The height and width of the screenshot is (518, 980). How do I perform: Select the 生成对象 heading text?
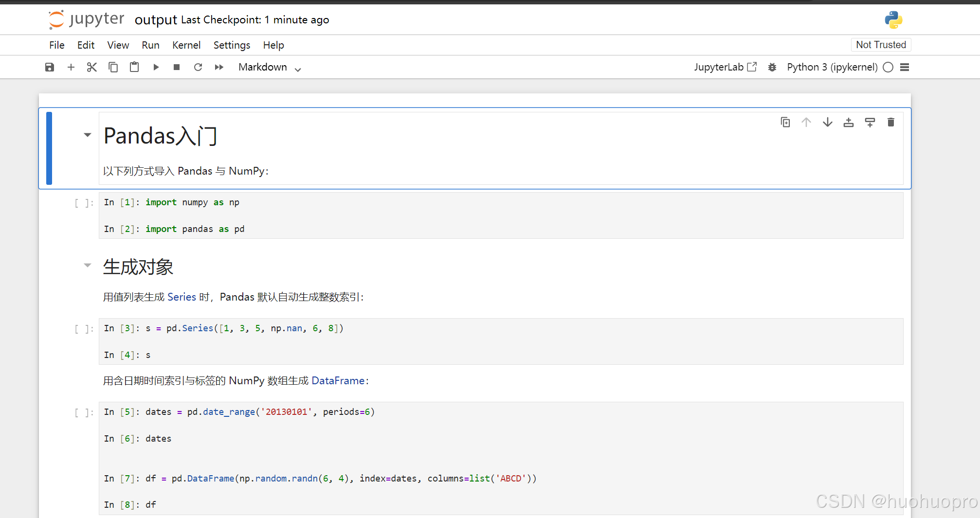(138, 267)
